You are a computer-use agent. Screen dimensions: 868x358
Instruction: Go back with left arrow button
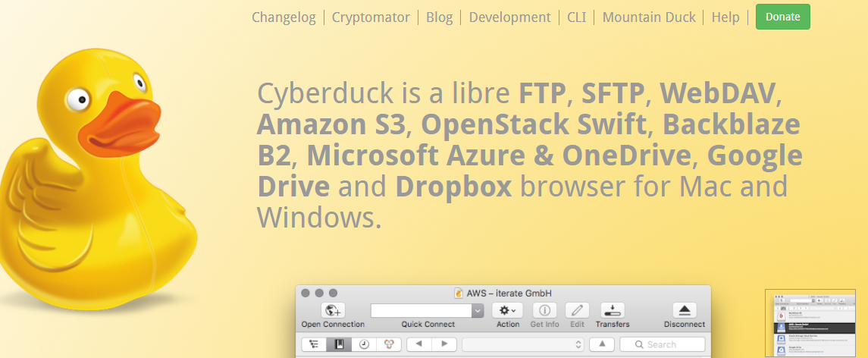419,344
